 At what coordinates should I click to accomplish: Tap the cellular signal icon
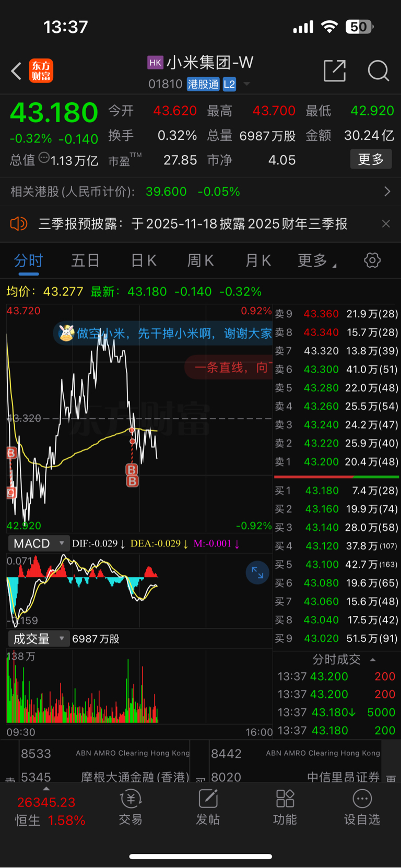coord(303,27)
